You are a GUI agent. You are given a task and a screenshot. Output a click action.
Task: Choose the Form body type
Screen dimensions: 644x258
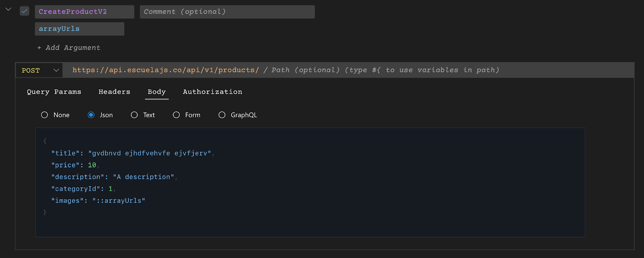pos(176,115)
